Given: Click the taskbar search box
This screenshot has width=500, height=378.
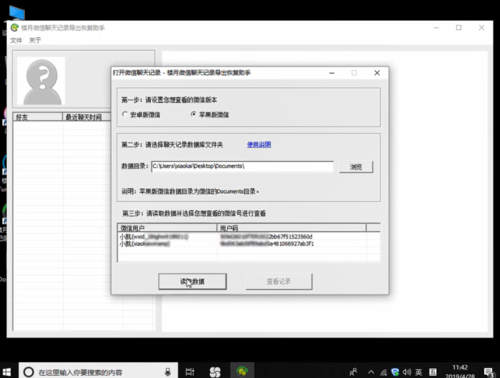Looking at the screenshot, I should point(98,371).
